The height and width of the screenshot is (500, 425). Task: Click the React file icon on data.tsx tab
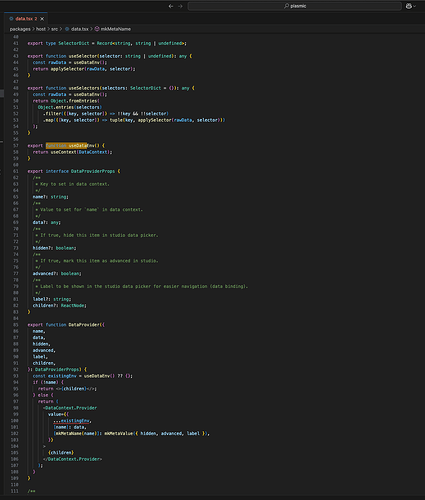pos(11,19)
